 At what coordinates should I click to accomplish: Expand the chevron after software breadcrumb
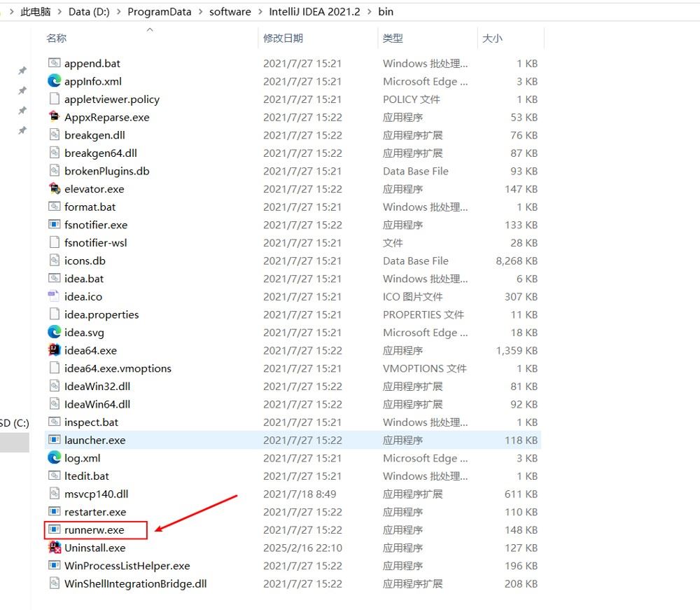260,12
